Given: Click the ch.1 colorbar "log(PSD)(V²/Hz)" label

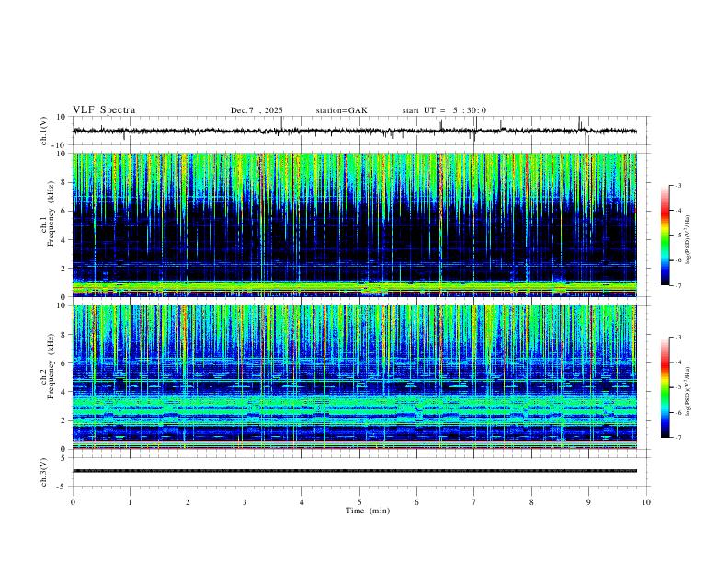Looking at the screenshot, I should pos(688,240).
